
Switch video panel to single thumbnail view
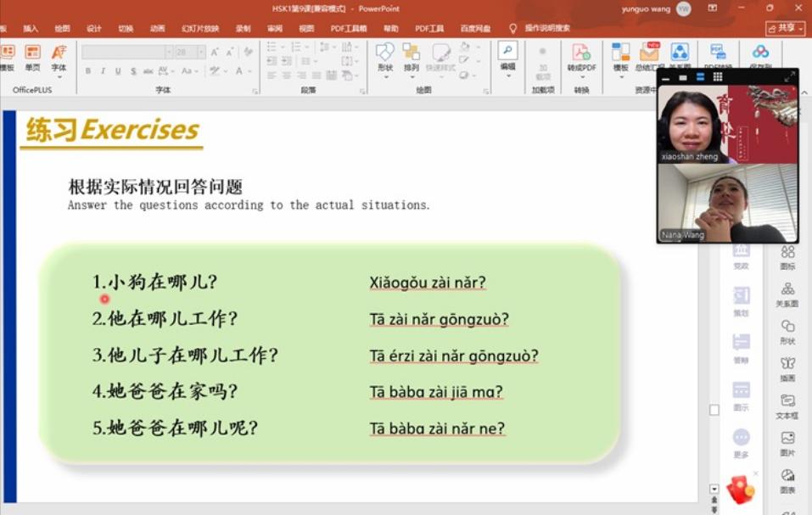coord(683,78)
